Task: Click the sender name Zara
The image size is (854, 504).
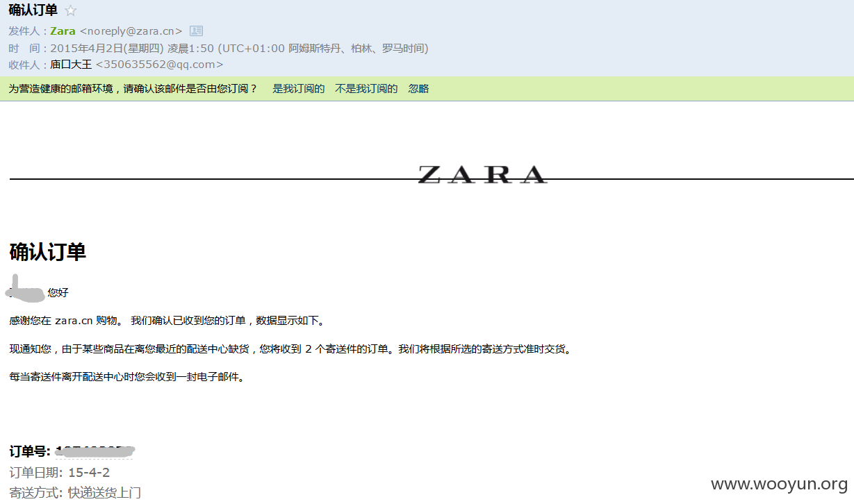Action: (63, 31)
